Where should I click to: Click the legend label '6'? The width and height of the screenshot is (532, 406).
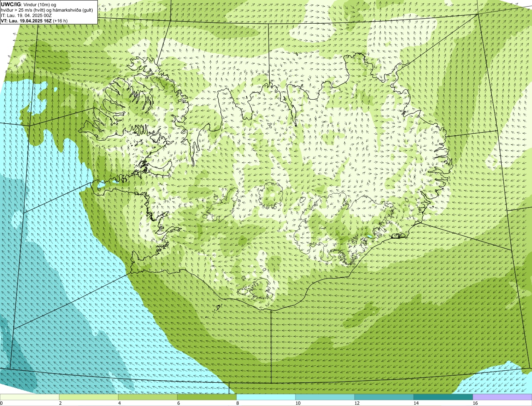click(178, 403)
